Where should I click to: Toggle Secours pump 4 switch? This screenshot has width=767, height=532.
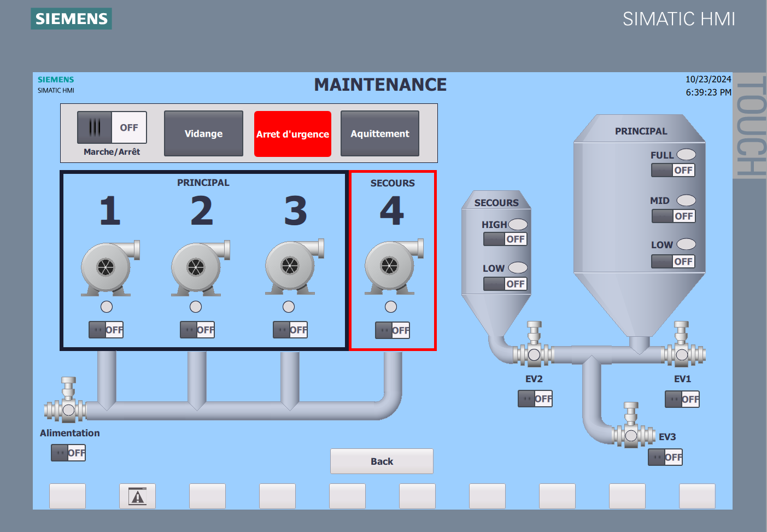pos(393,330)
